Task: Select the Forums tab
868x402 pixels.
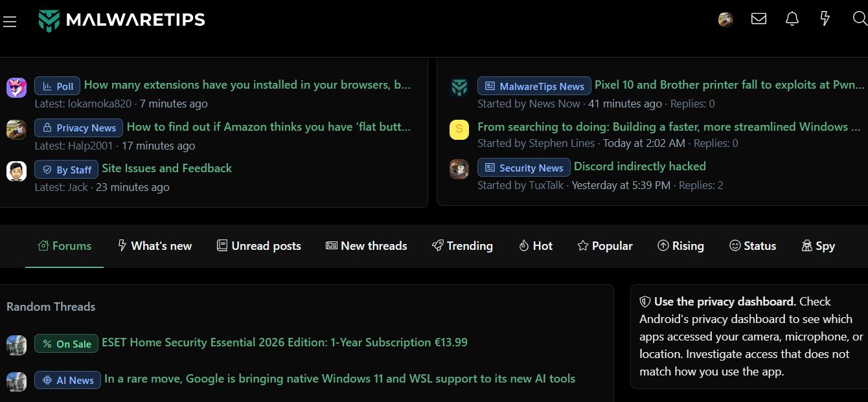Action: click(65, 246)
